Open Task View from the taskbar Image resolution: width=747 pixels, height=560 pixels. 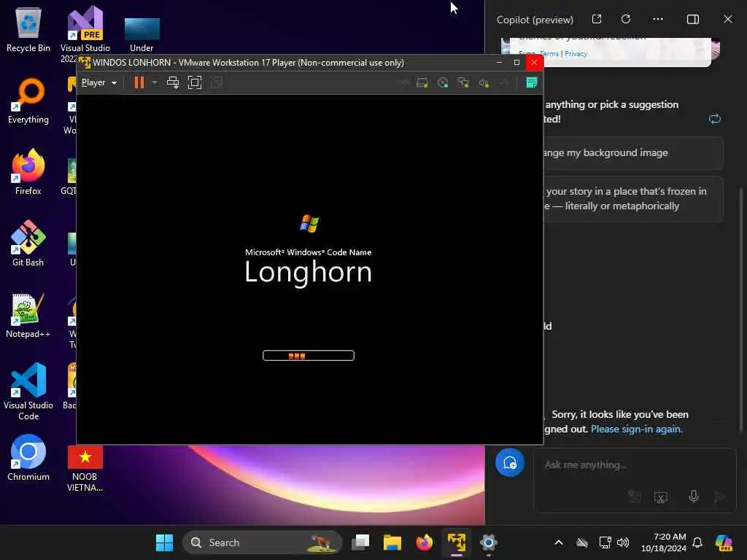[x=360, y=542]
